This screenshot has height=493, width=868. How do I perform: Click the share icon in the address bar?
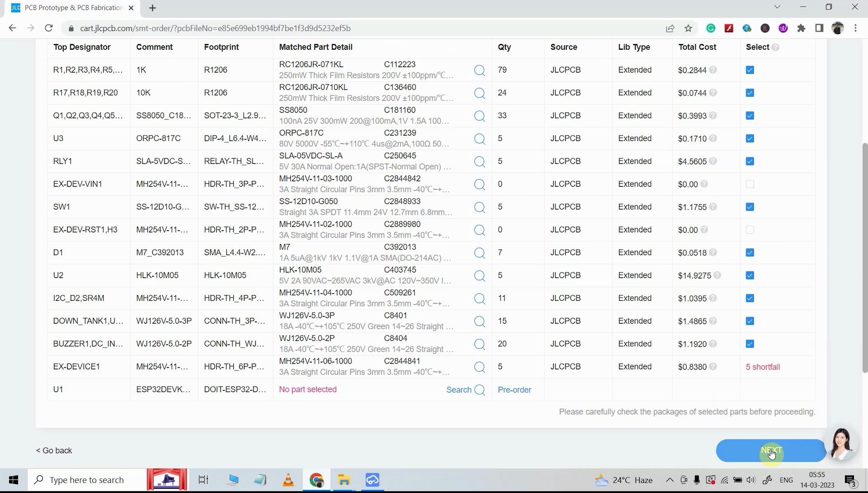tap(670, 28)
